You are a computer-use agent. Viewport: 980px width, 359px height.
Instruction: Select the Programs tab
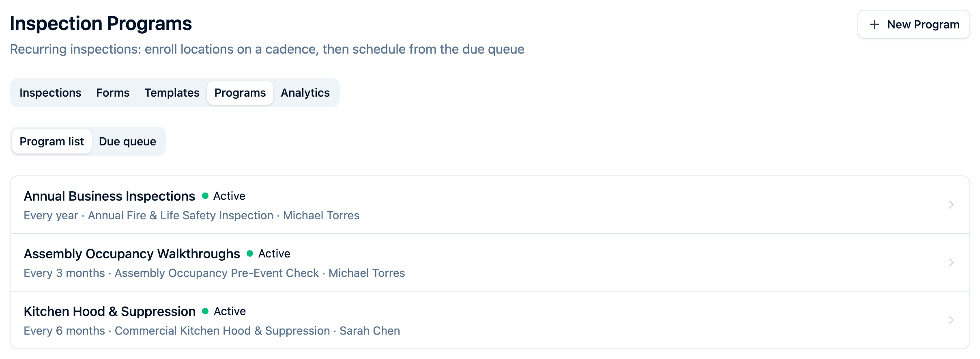(240, 93)
